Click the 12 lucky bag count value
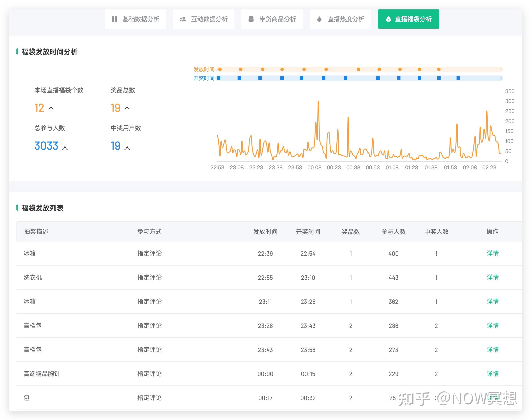Viewport: 531px width, 420px height. click(x=39, y=108)
